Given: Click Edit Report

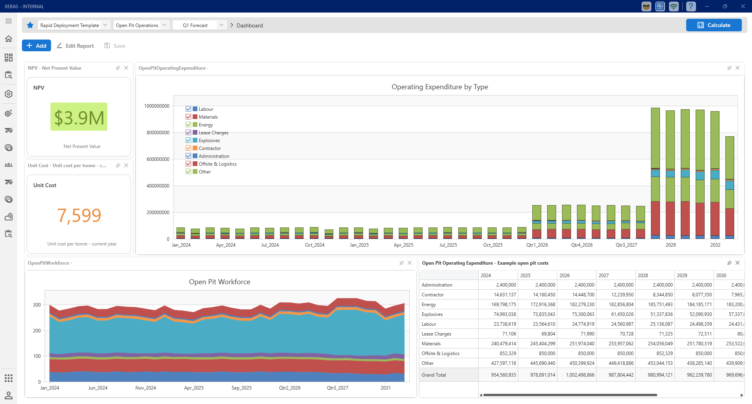Looking at the screenshot, I should [75, 46].
